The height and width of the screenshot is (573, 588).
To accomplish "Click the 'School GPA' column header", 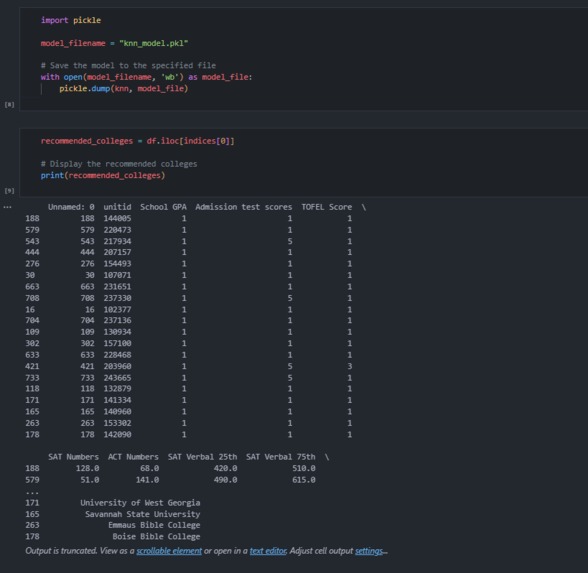I will coord(164,207).
